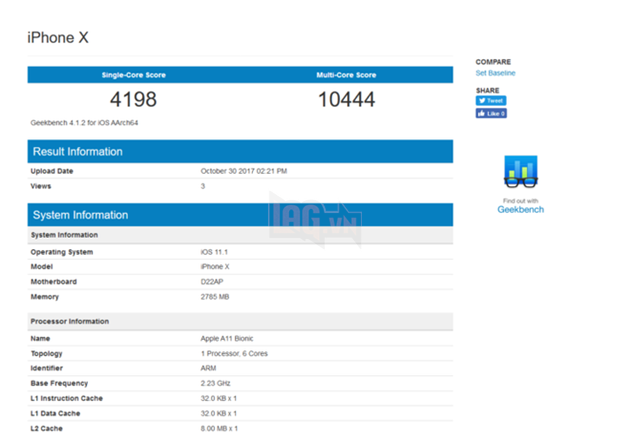The width and height of the screenshot is (630, 441).
Task: Click the Motherboard label
Action: (54, 282)
